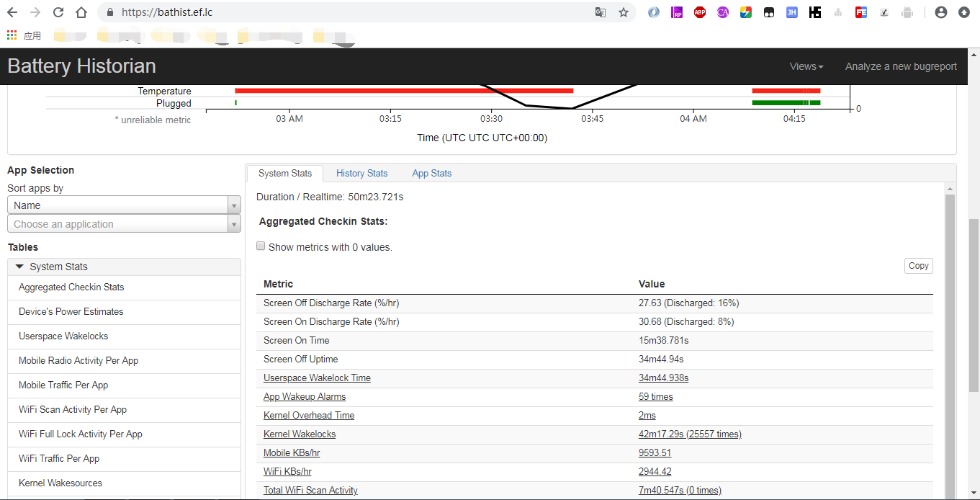Open the WiFi KBs/hr metric link

click(287, 471)
